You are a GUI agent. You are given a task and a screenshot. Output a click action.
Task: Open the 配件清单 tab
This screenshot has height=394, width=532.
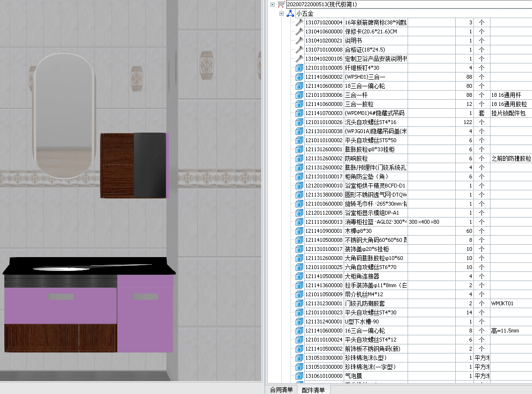coord(313,390)
